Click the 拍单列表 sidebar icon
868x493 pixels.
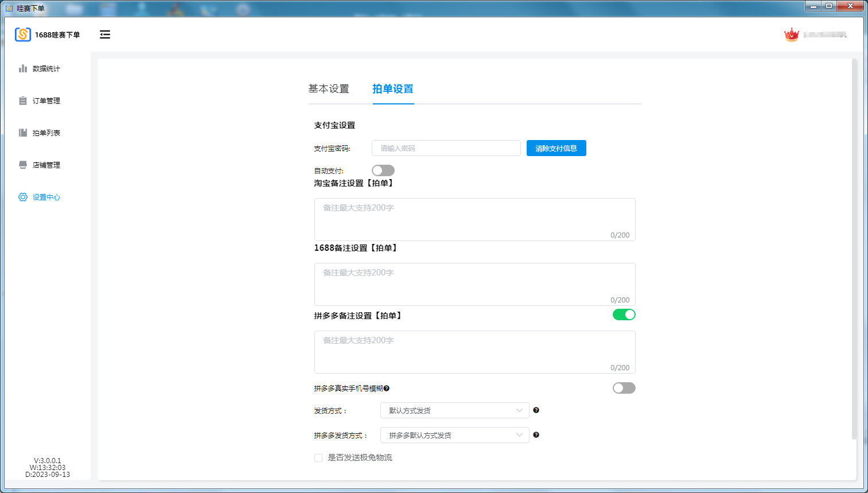pos(23,133)
